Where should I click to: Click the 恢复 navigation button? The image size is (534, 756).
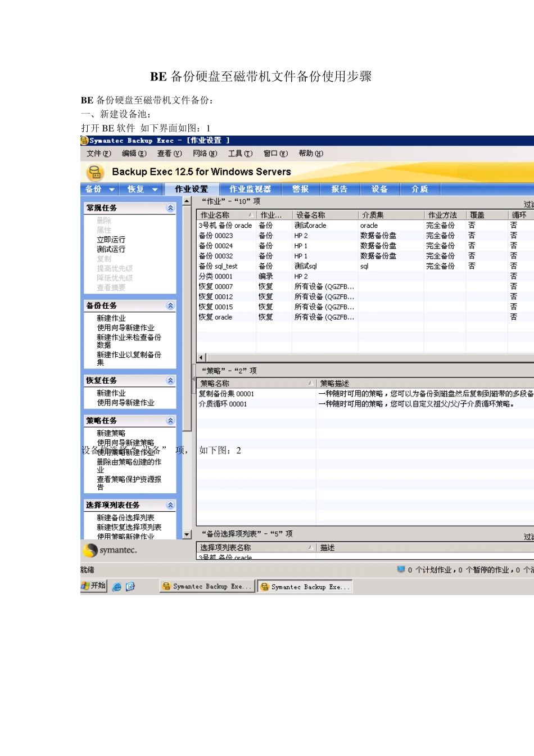coord(135,190)
